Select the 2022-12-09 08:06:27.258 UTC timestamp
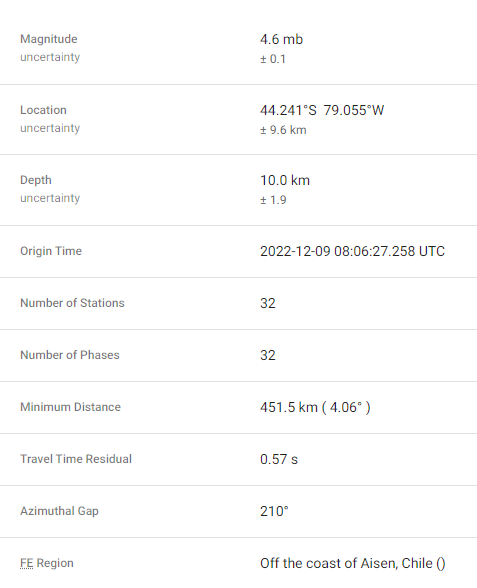477x588 pixels. 352,251
